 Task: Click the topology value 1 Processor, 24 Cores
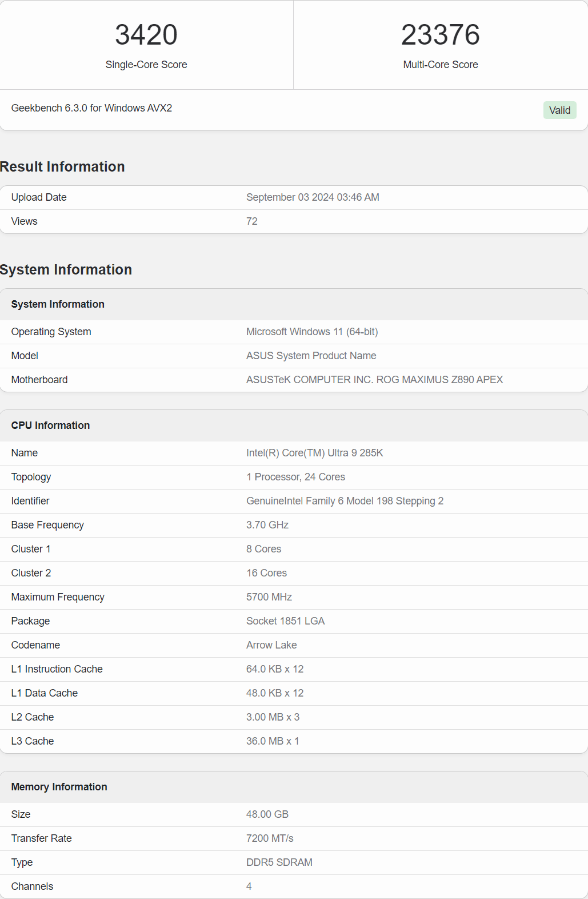[295, 477]
